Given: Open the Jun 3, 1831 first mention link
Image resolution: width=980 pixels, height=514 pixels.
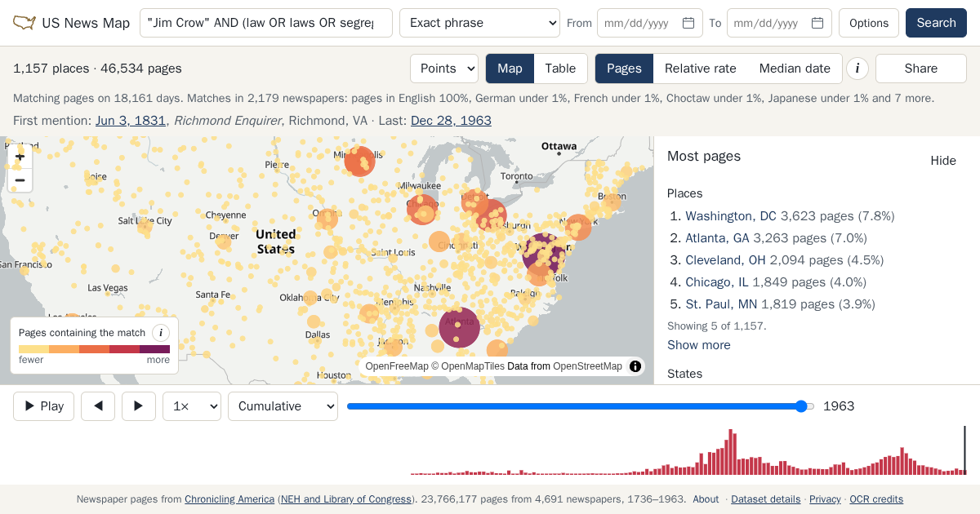Looking at the screenshot, I should [x=131, y=121].
